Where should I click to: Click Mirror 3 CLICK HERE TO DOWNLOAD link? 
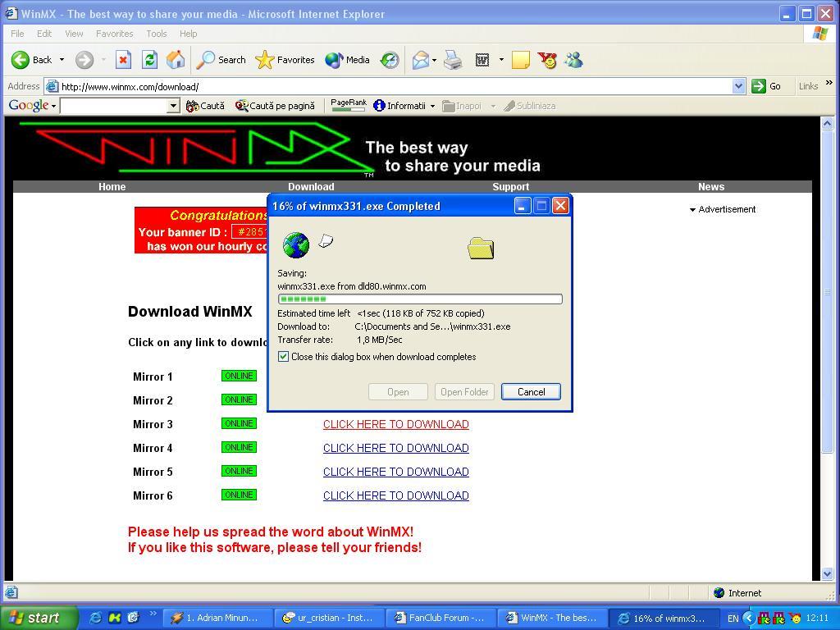click(x=396, y=424)
